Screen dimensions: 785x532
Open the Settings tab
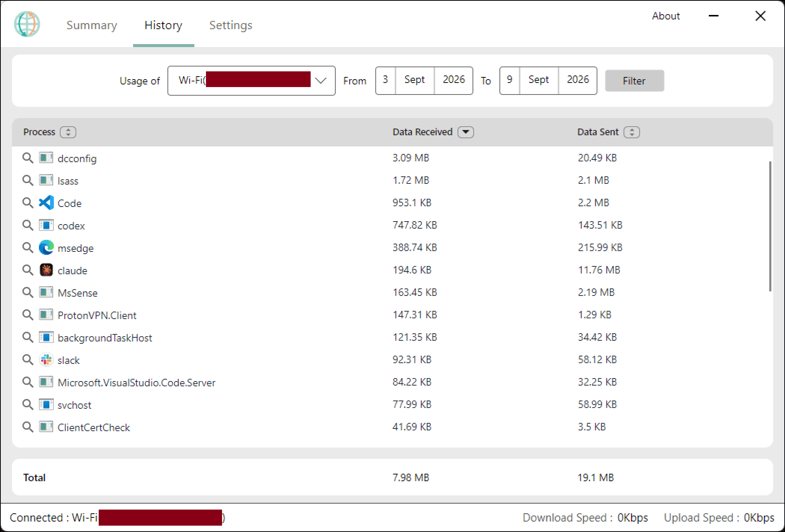click(231, 25)
